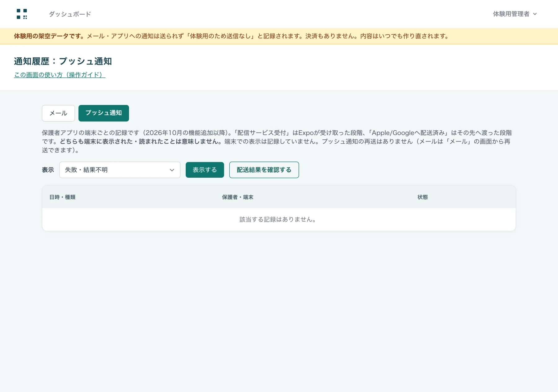The height and width of the screenshot is (392, 558).
Task: Select the プッシュ通知 tab
Action: pyautogui.click(x=104, y=113)
